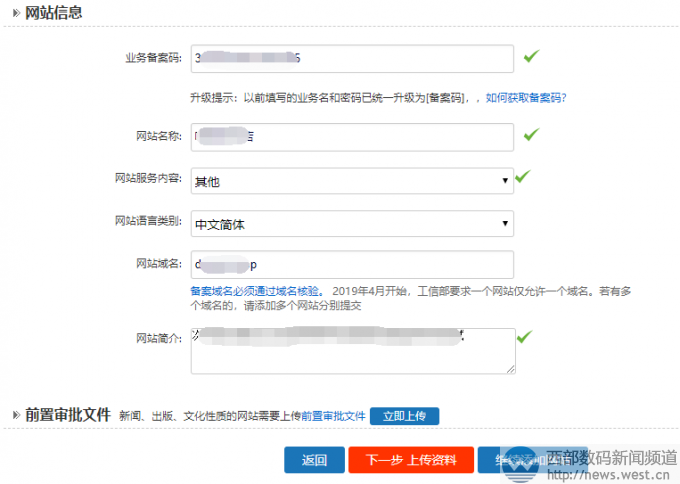Image resolution: width=680 pixels, height=484 pixels.
Task: Click the 网站服务内容 label
Action: coord(148,178)
